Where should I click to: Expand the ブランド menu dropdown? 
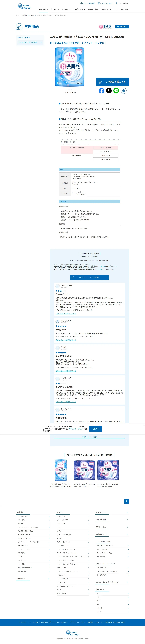55,9
